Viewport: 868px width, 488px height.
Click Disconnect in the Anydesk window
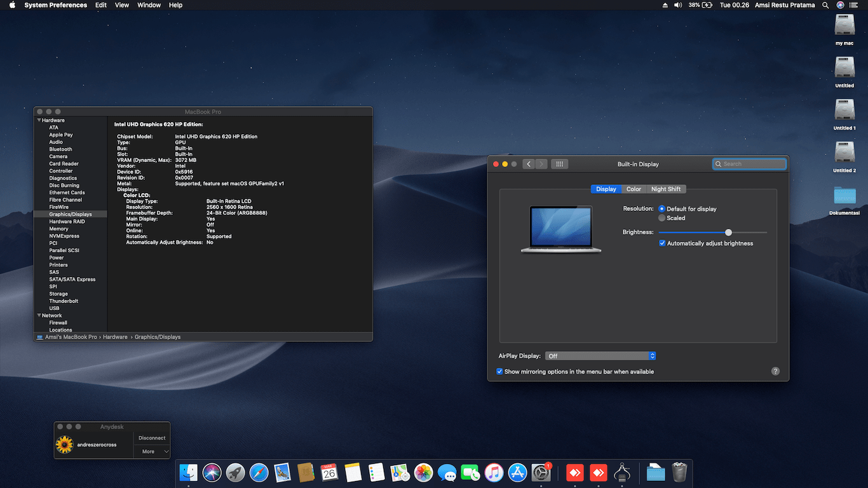[x=152, y=438]
